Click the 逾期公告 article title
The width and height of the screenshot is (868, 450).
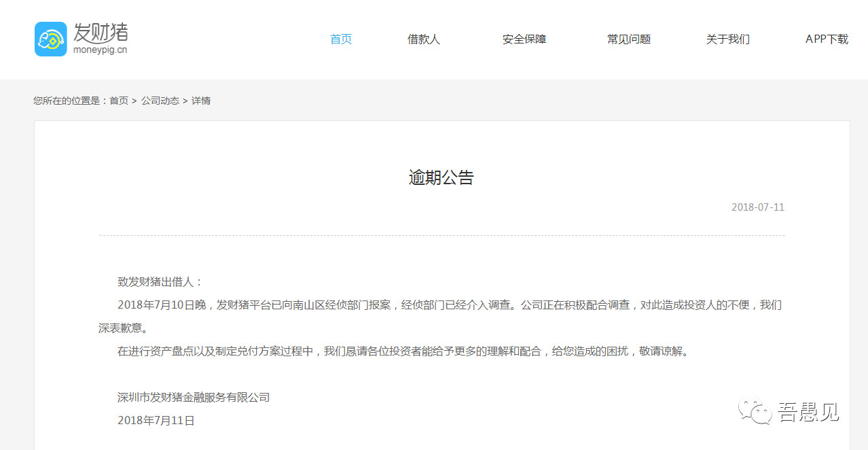pyautogui.click(x=441, y=178)
